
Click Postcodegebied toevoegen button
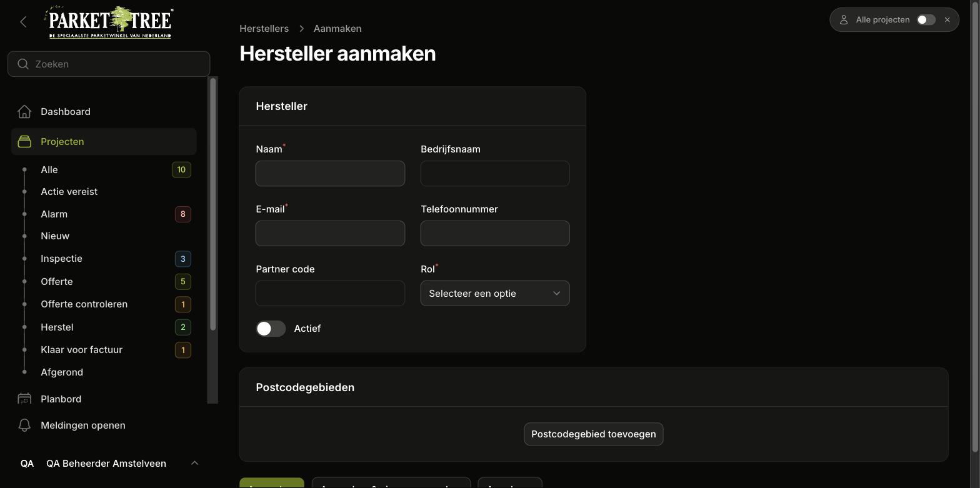[594, 434]
